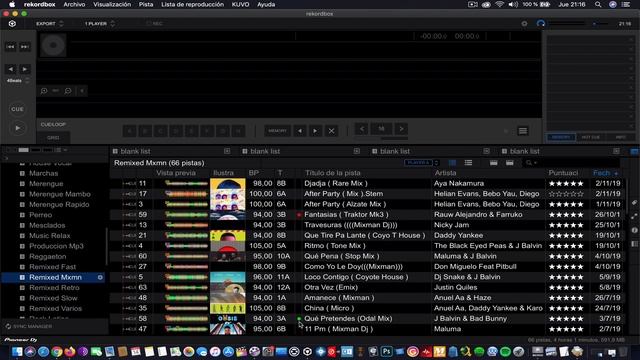The image size is (640, 360).
Task: Open the track search dropdown magnifier
Action: tap(531, 162)
